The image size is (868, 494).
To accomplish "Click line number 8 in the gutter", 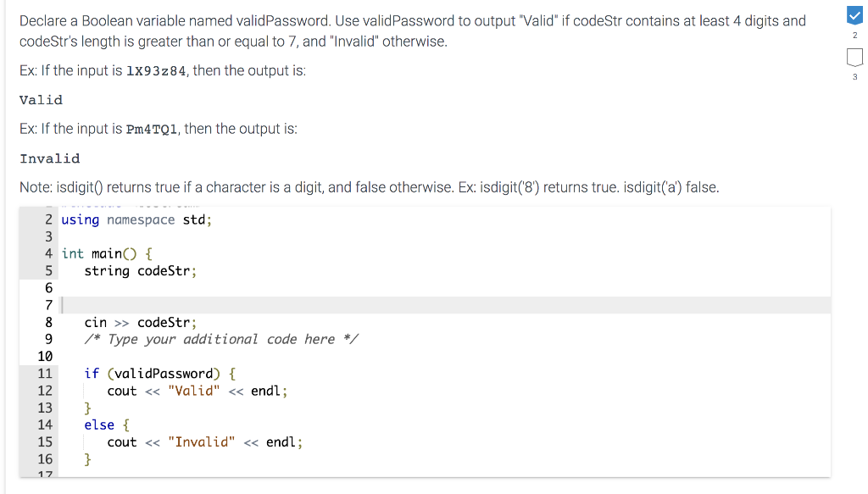I will (x=48, y=323).
